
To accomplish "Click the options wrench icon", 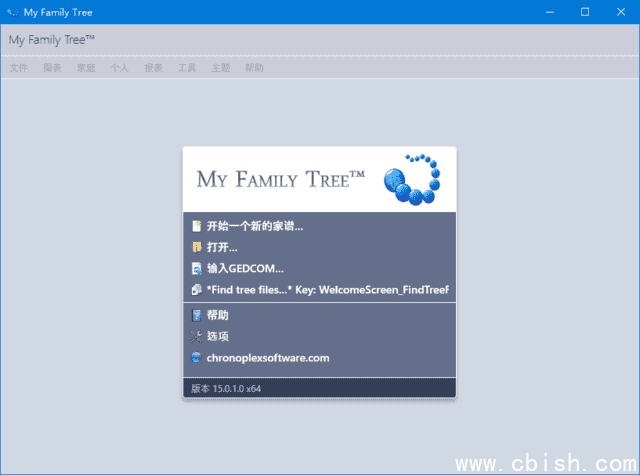I will click(196, 337).
